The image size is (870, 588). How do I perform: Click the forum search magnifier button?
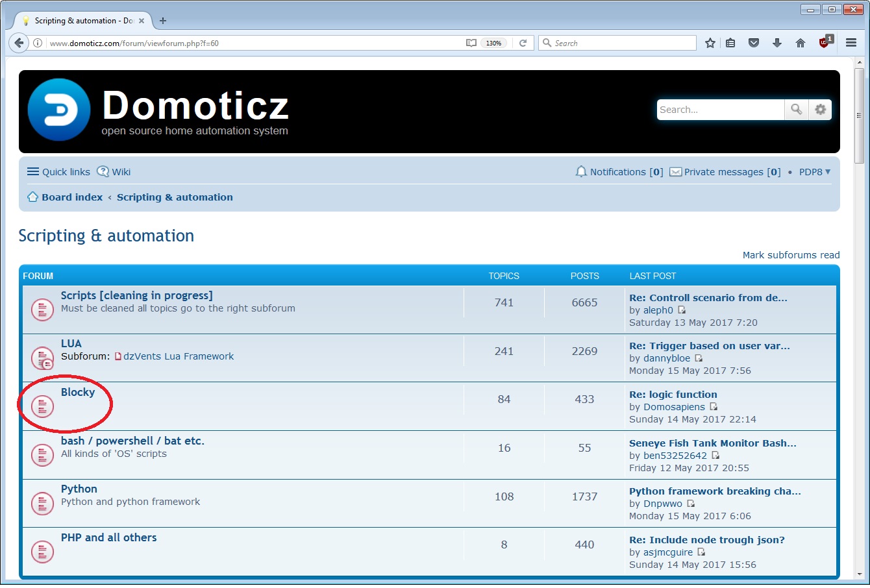tap(796, 110)
